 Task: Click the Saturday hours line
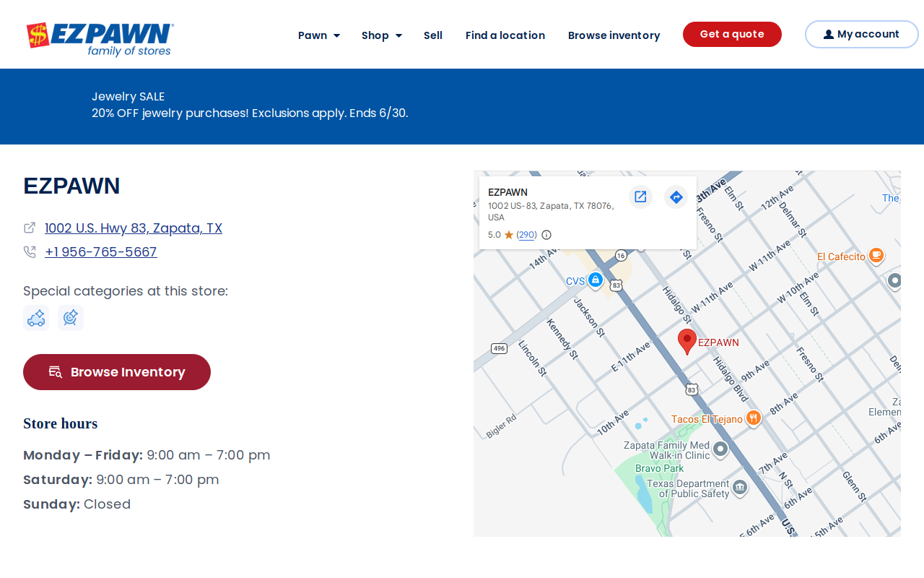[121, 480]
